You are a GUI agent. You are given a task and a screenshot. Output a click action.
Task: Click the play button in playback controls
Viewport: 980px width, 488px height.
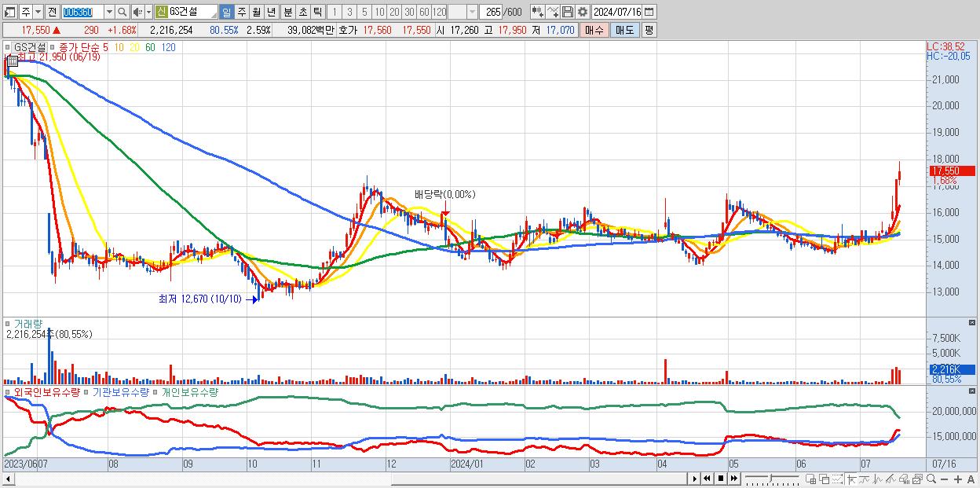694,479
